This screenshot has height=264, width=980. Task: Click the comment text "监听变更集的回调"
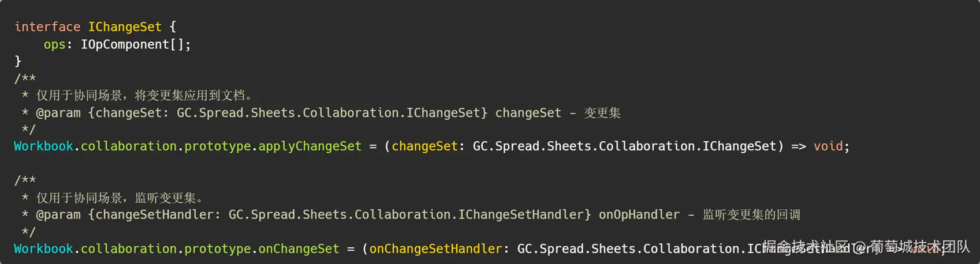[751, 215]
